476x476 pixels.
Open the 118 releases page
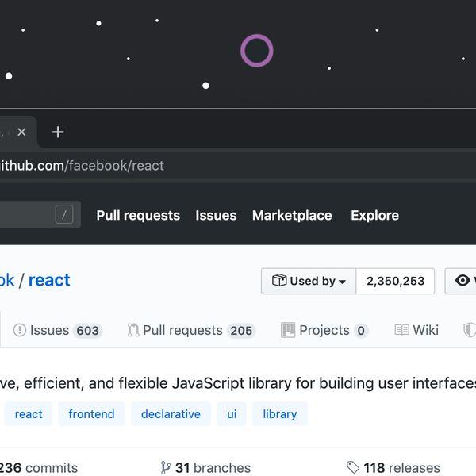coord(393,468)
